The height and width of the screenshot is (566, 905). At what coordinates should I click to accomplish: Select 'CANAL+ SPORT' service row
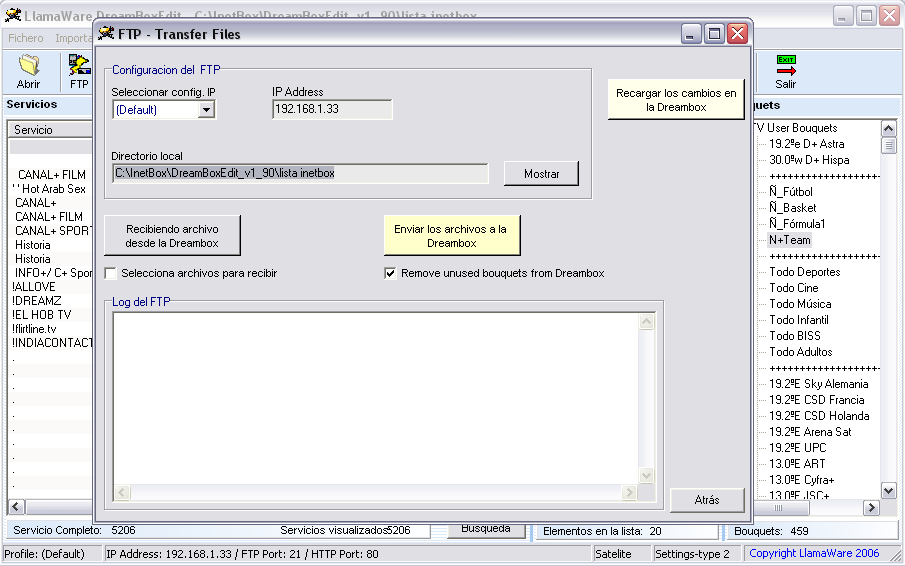click(x=51, y=231)
